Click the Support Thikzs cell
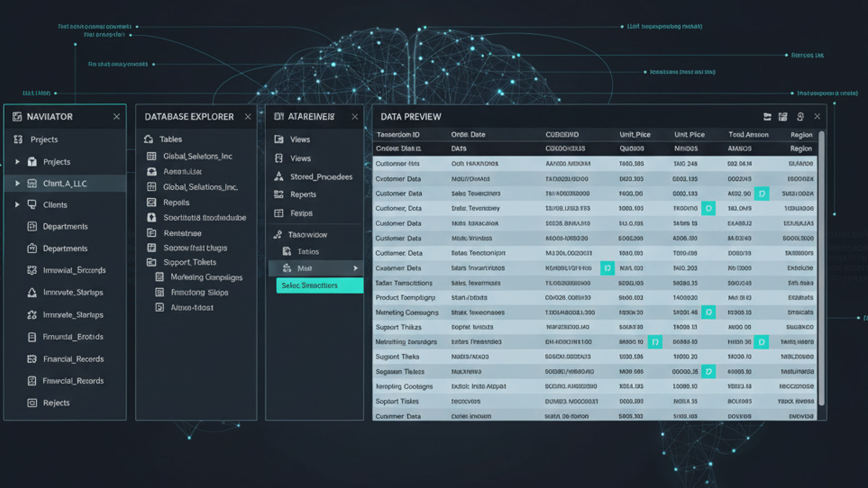 [x=398, y=327]
